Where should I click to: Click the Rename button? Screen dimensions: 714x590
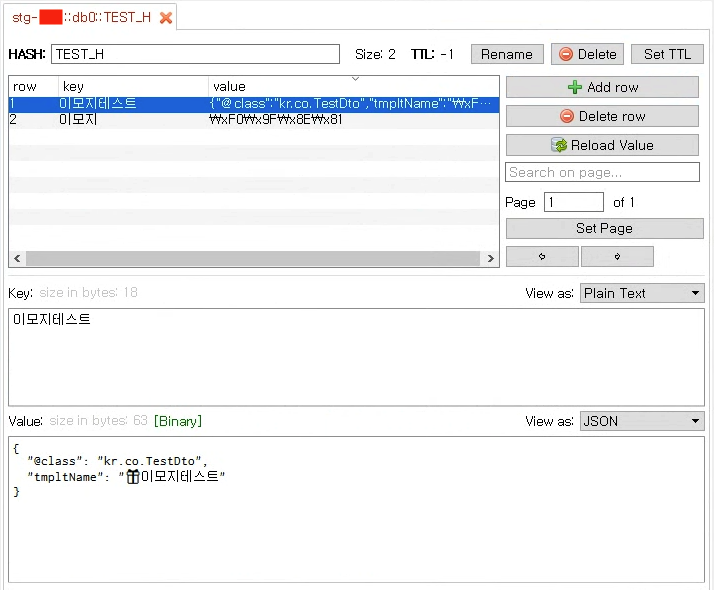point(507,54)
